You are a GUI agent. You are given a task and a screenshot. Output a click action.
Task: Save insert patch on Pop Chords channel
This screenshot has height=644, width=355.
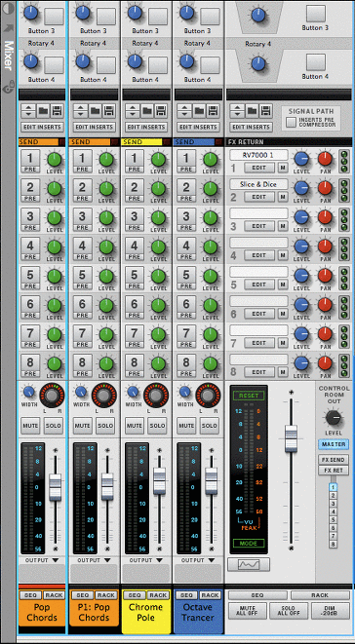(x=57, y=110)
